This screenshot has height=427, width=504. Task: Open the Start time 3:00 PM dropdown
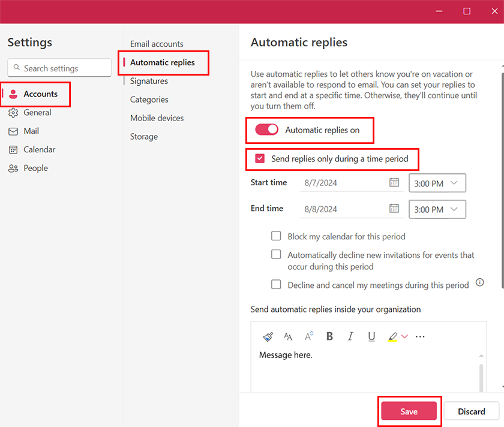pyautogui.click(x=437, y=183)
